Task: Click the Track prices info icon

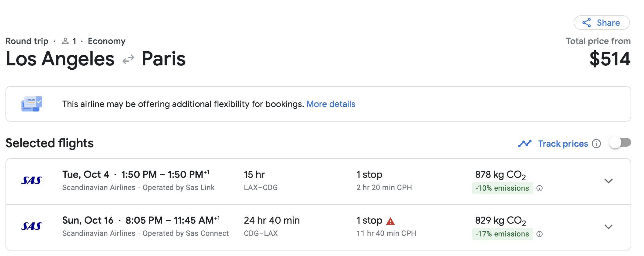Action: [596, 144]
